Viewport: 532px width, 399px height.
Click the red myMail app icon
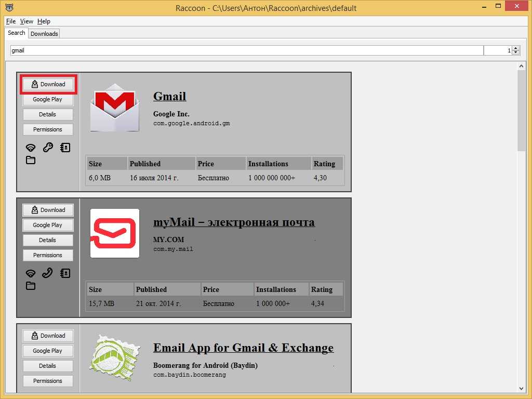(115, 233)
